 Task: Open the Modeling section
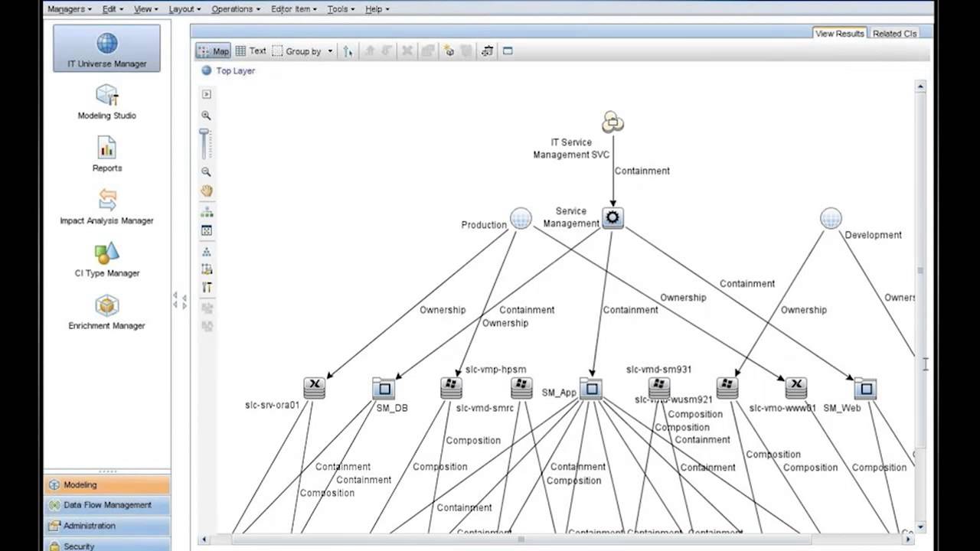coord(106,484)
